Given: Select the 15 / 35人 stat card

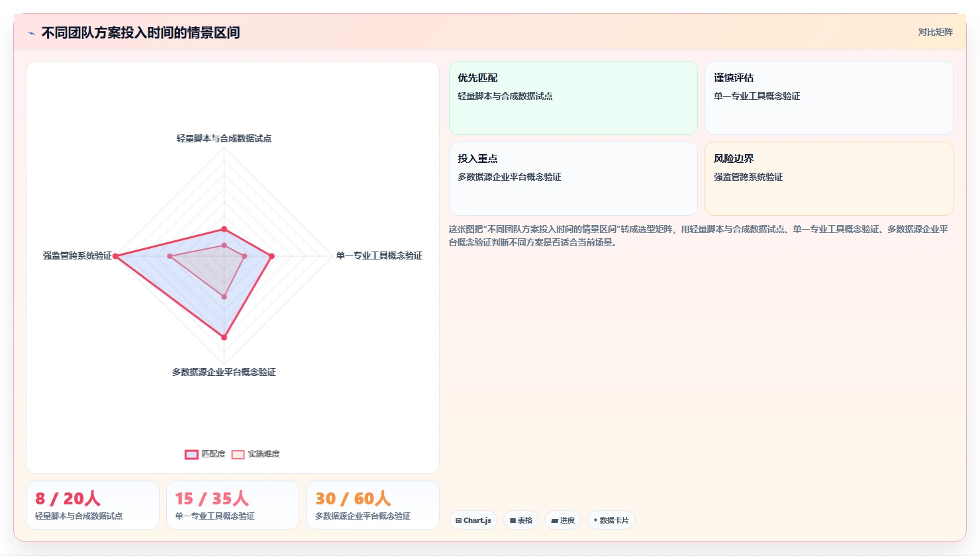Looking at the screenshot, I should (232, 505).
